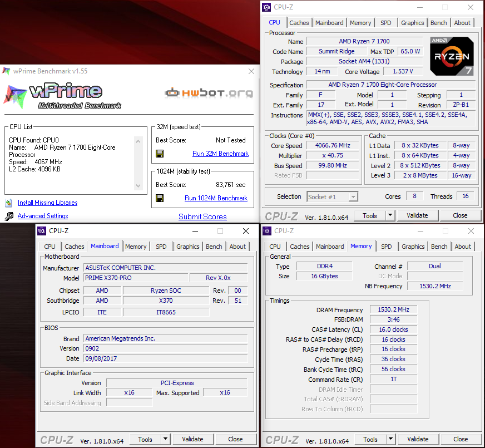Viewport: 485px width, 448px height.
Task: Open About tab in the Memory CPU-Z window
Action: click(463, 247)
